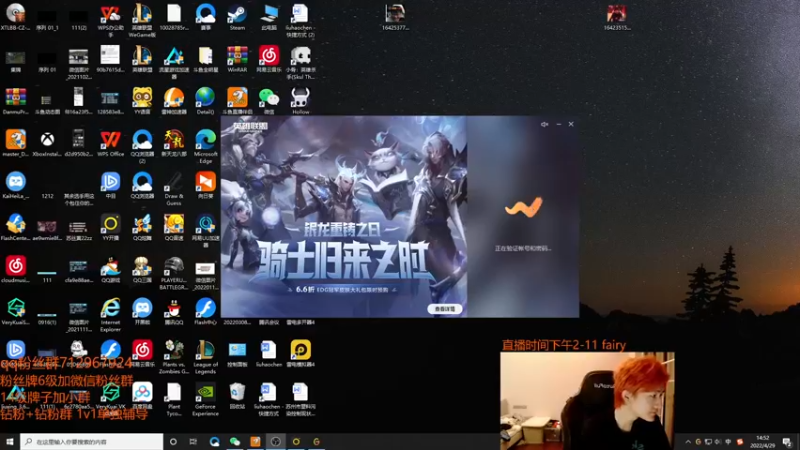Select the image file 16423515 on desktop
This screenshot has height=450, width=800.
point(617,17)
